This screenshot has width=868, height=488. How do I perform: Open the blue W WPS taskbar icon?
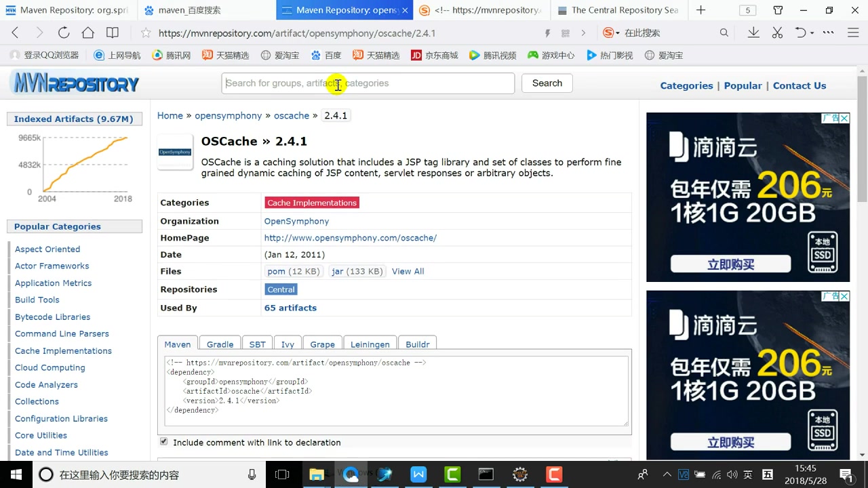click(418, 474)
